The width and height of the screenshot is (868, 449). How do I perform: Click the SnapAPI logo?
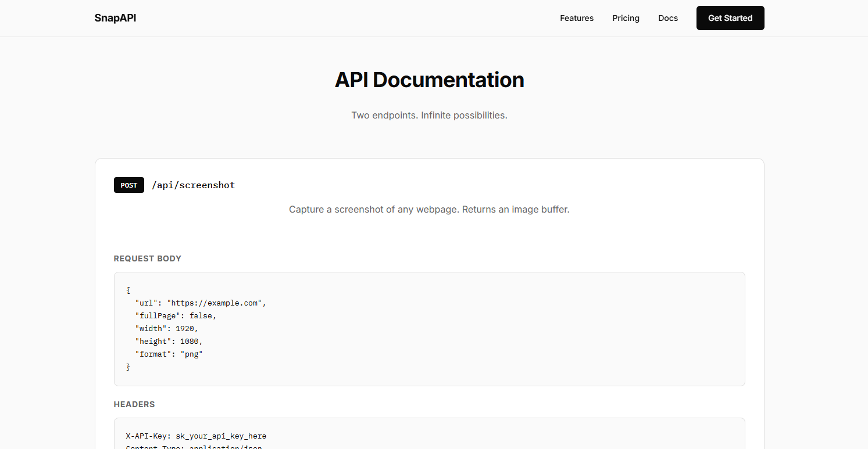point(115,18)
